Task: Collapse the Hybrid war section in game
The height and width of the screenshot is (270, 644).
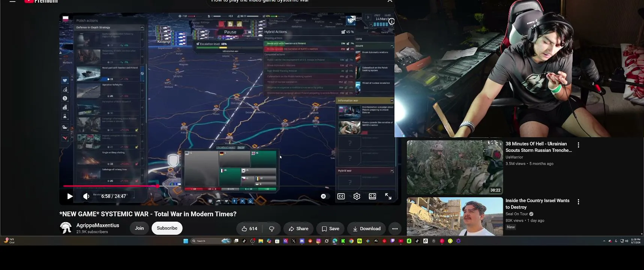Action: pyautogui.click(x=392, y=171)
